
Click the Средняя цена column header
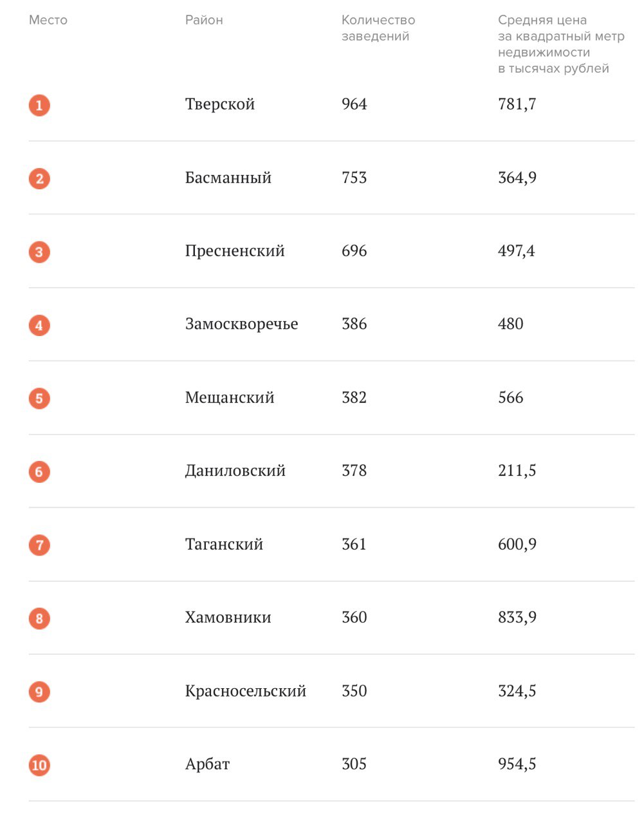[561, 44]
